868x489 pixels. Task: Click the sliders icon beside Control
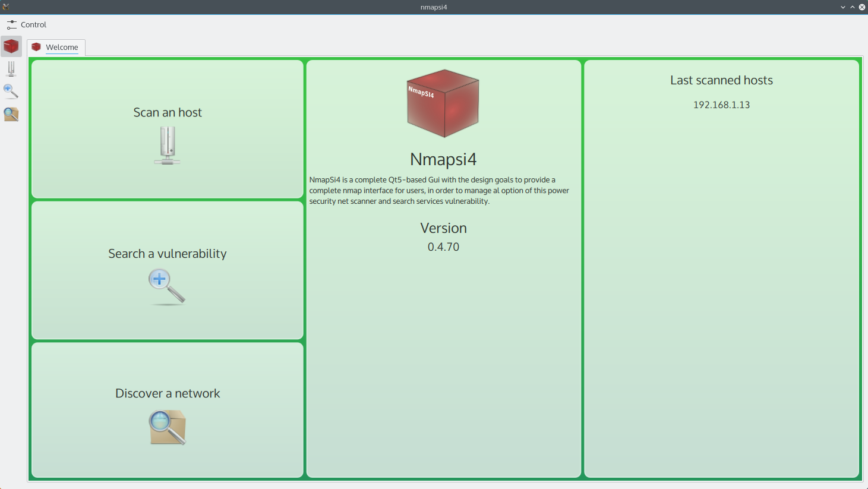pyautogui.click(x=12, y=24)
